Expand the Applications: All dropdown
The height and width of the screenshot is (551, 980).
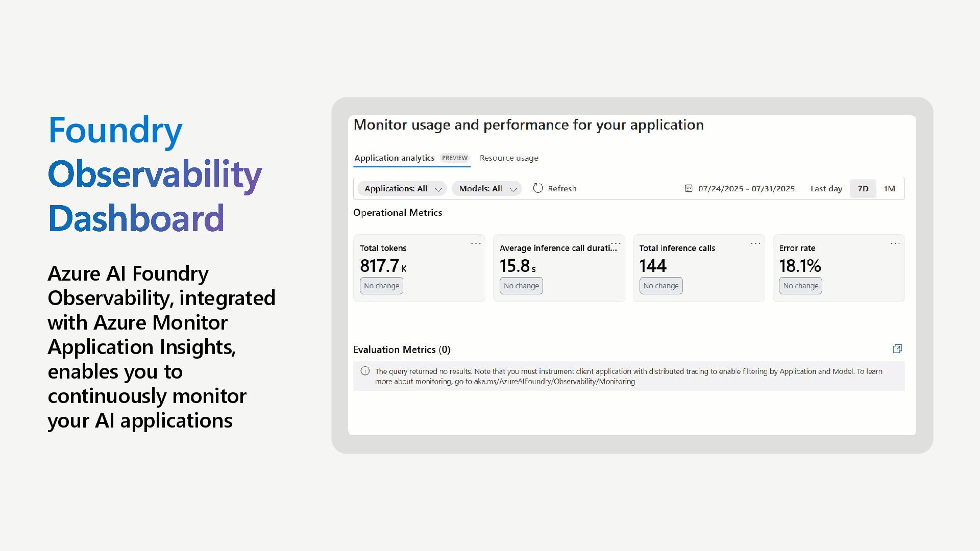(402, 188)
